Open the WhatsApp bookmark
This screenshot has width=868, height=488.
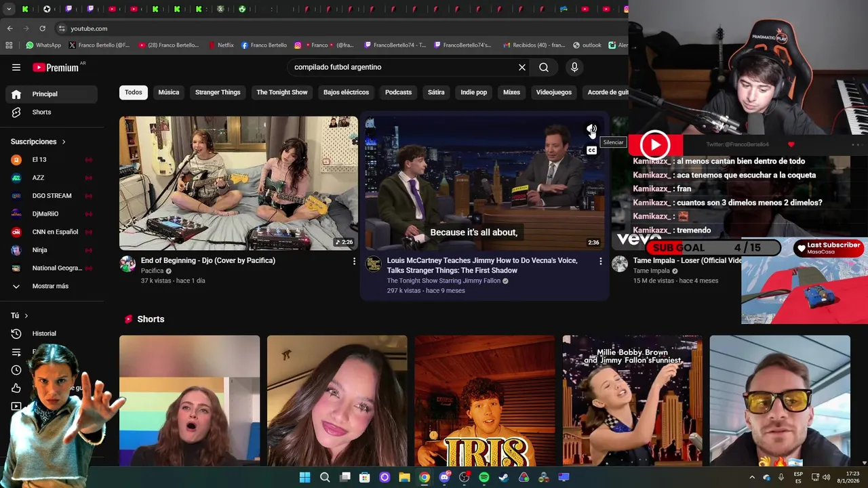(x=43, y=45)
